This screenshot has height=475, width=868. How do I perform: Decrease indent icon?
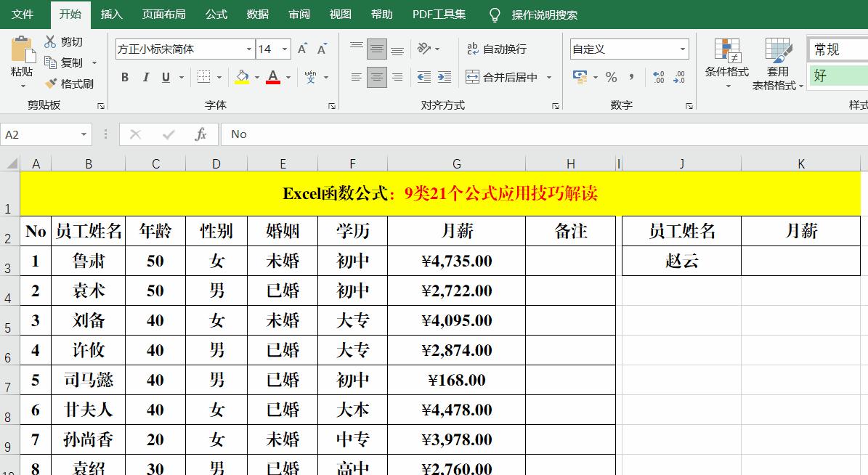coord(424,77)
